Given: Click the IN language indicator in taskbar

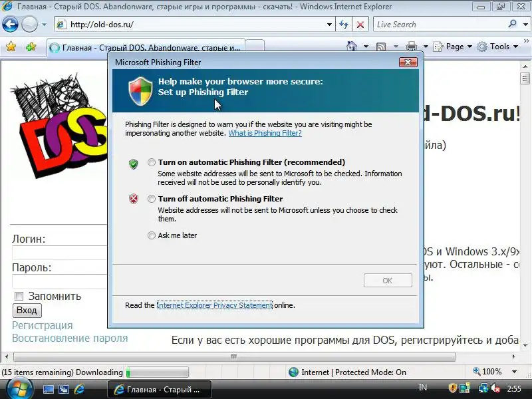Looking at the screenshot, I should (423, 388).
